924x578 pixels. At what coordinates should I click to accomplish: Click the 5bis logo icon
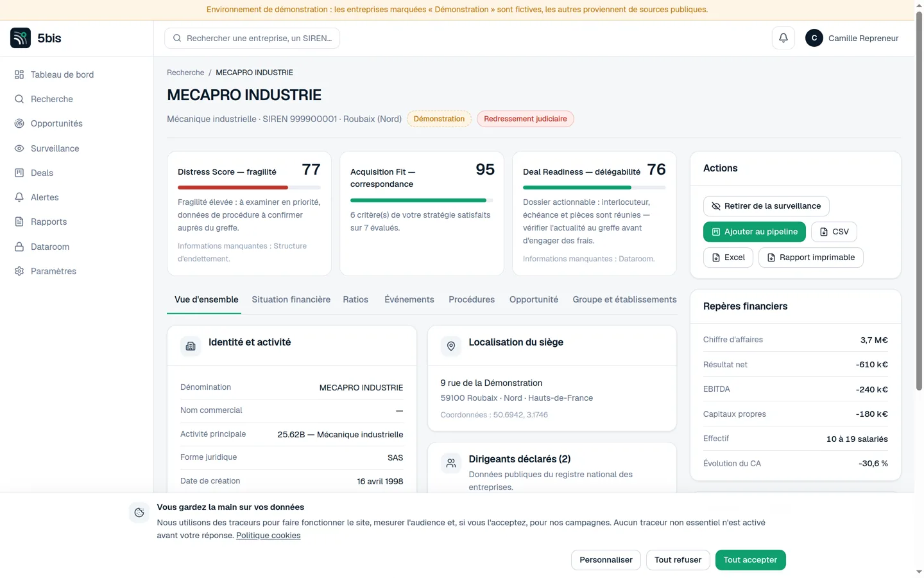tap(21, 38)
